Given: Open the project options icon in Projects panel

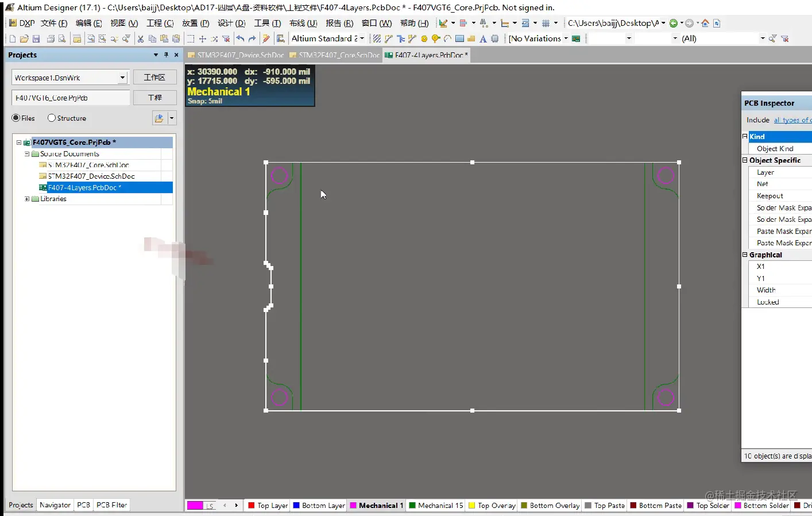Looking at the screenshot, I should (x=159, y=118).
